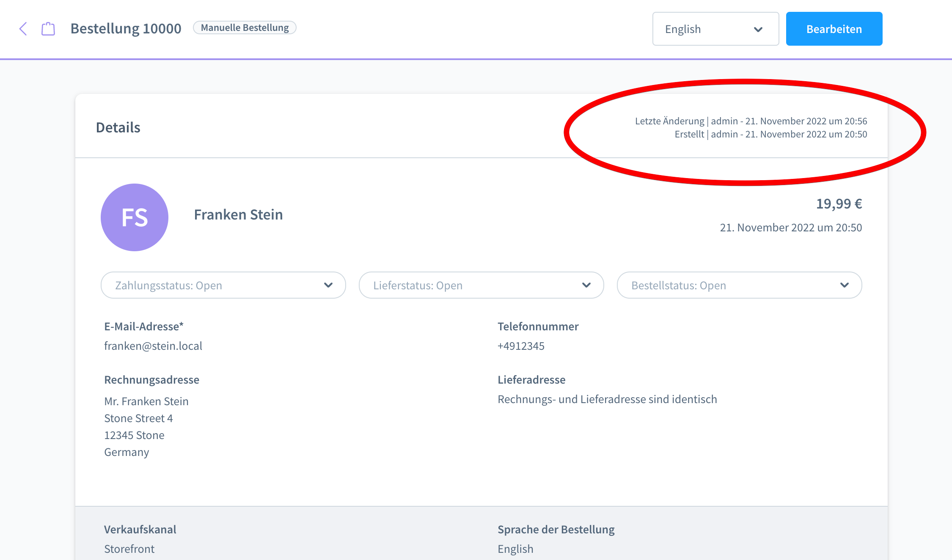This screenshot has height=560, width=952.
Task: Expand the Lieferstatus: Open dropdown
Action: (x=482, y=285)
